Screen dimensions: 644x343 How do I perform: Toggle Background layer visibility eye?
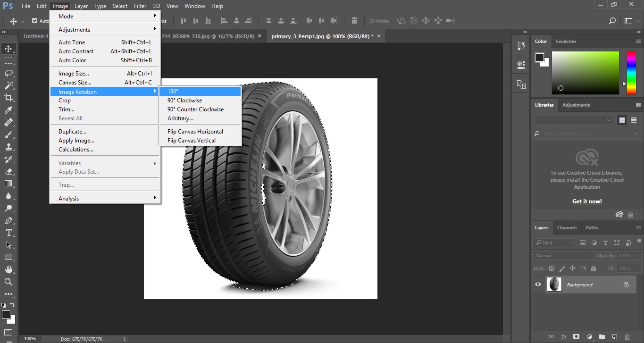[538, 284]
